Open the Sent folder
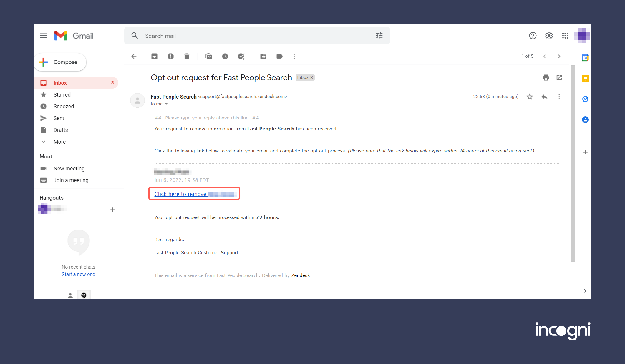The height and width of the screenshot is (364, 625). tap(59, 118)
